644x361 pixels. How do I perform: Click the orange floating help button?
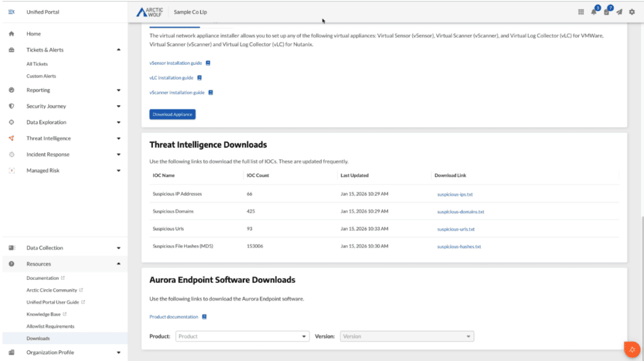pos(631,348)
